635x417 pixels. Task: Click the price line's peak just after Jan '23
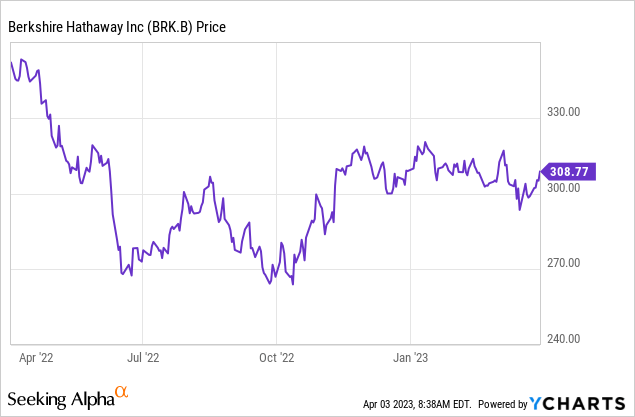pyautogui.click(x=425, y=142)
